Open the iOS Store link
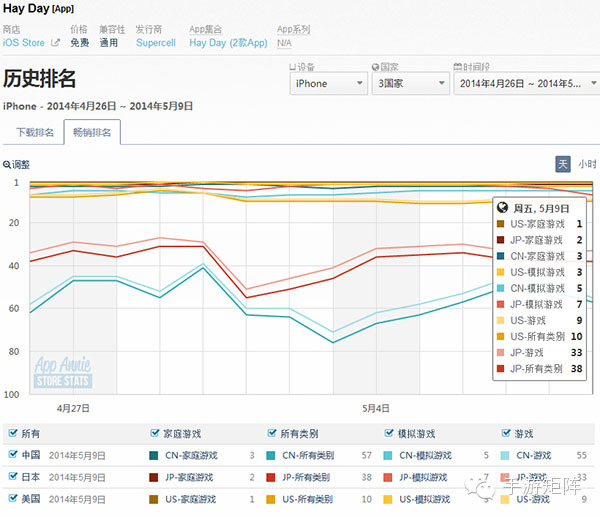 click(x=24, y=42)
